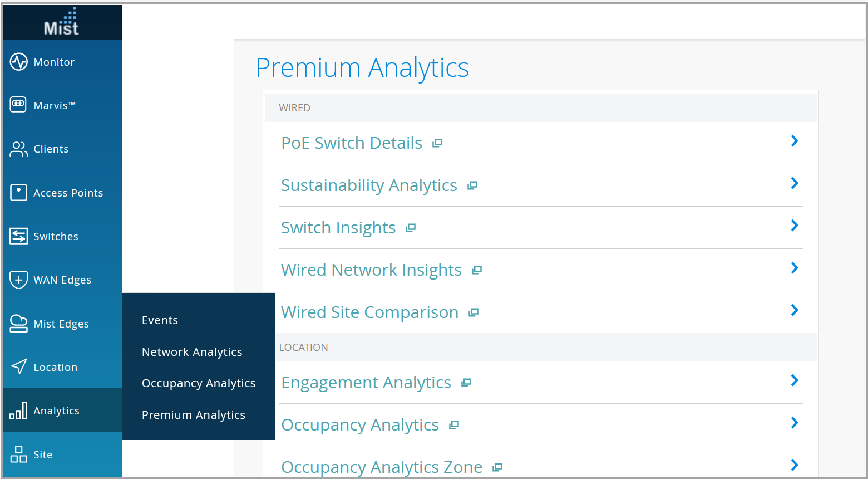Click the WAN Edges shield icon
The height and width of the screenshot is (479, 868).
[18, 280]
